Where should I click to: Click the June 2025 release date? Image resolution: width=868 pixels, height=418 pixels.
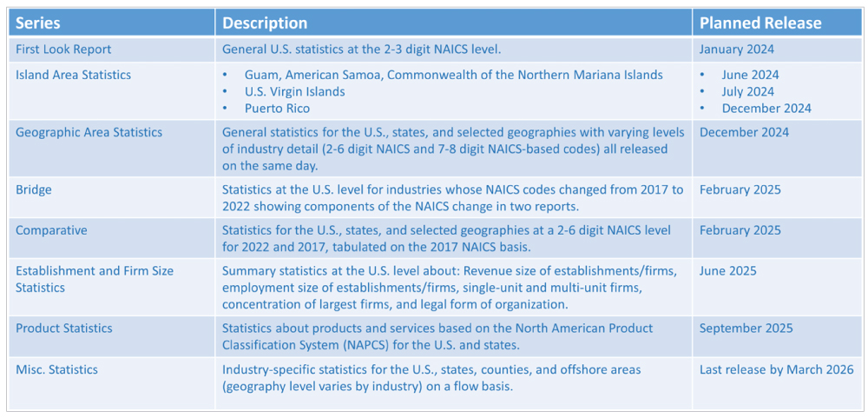(x=727, y=272)
